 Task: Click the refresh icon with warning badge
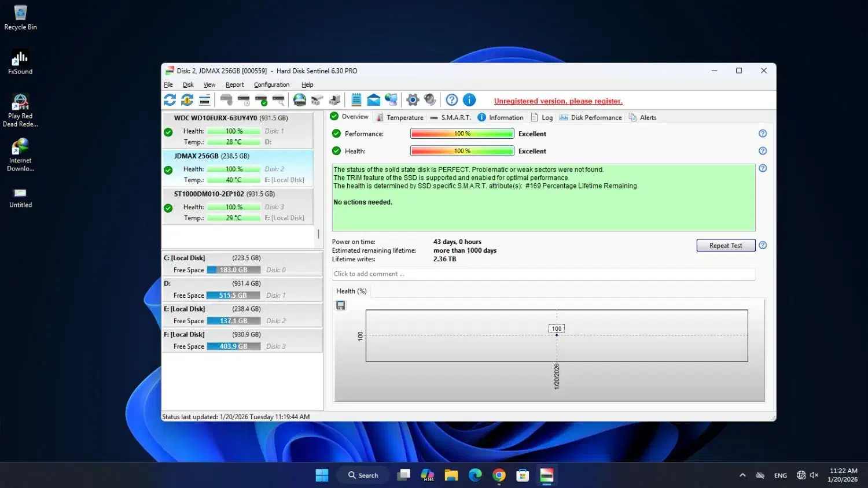pyautogui.click(x=187, y=100)
